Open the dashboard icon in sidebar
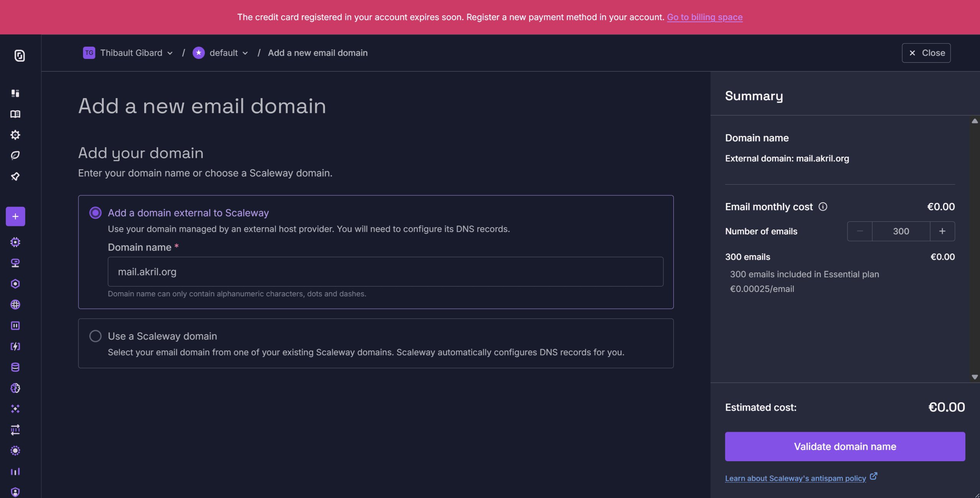Image resolution: width=980 pixels, height=498 pixels. point(15,93)
